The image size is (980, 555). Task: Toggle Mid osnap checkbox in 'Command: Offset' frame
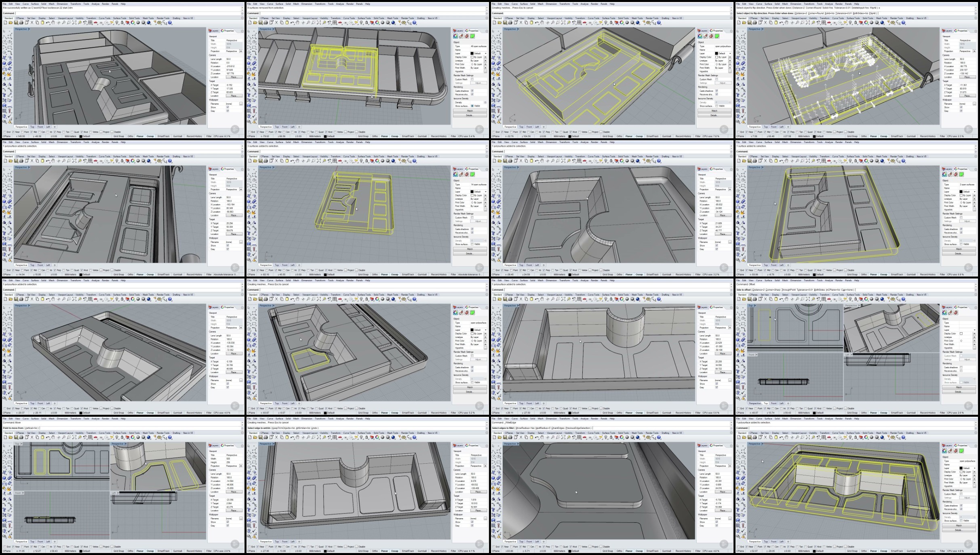point(765,408)
